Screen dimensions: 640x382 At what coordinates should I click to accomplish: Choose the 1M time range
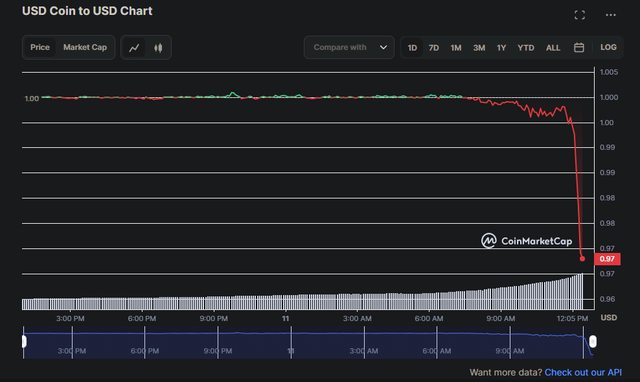(x=456, y=48)
